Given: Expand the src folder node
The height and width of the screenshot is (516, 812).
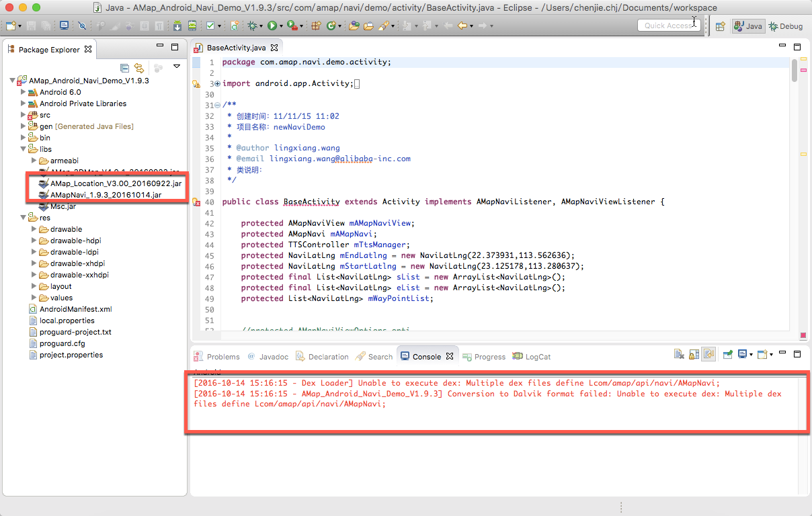Looking at the screenshot, I should pyautogui.click(x=24, y=115).
